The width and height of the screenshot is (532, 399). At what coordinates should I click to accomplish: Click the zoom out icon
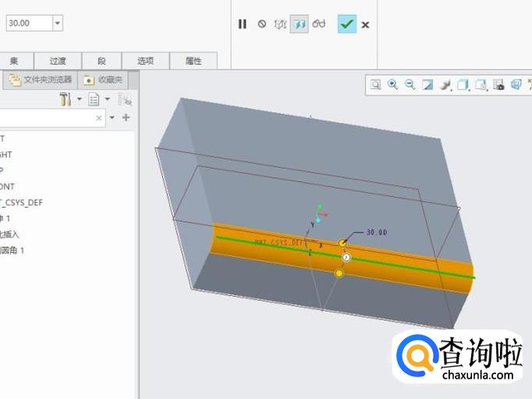pyautogui.click(x=410, y=85)
